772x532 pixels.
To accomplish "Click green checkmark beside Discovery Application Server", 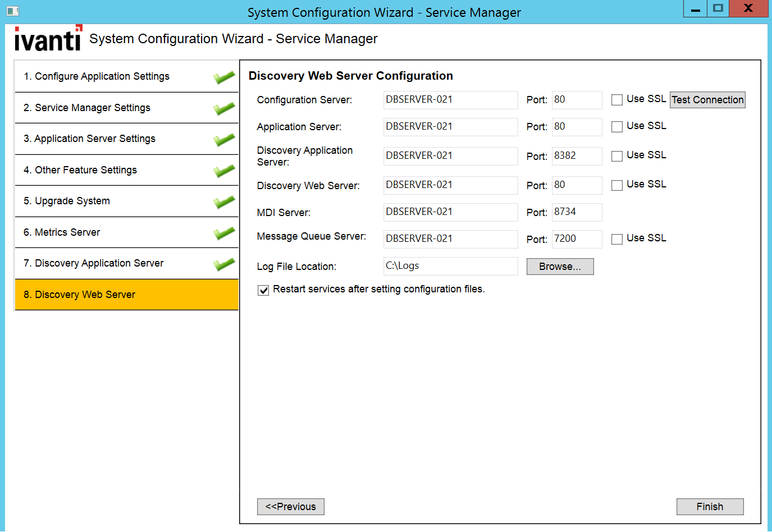I will (223, 264).
